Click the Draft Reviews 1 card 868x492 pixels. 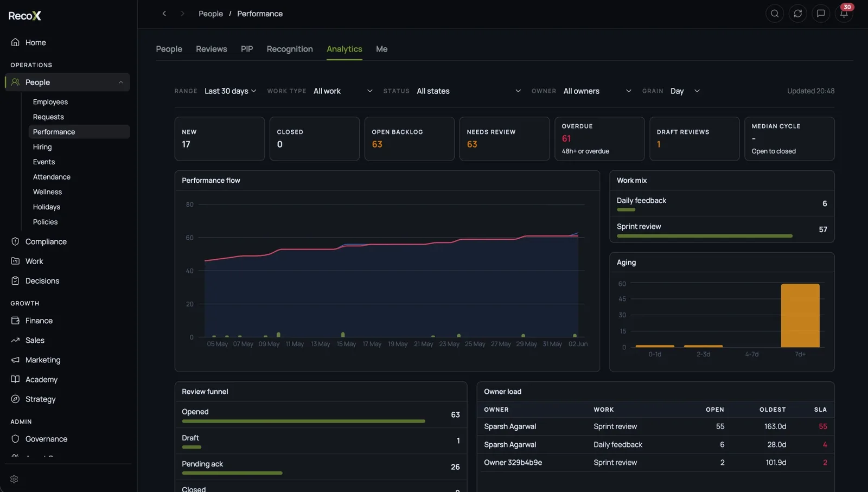click(694, 139)
